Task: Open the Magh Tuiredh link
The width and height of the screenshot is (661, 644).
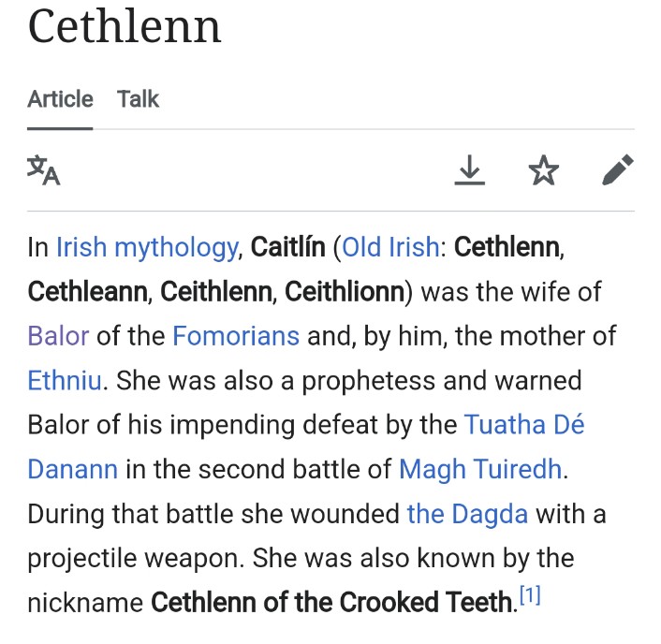Action: point(480,470)
